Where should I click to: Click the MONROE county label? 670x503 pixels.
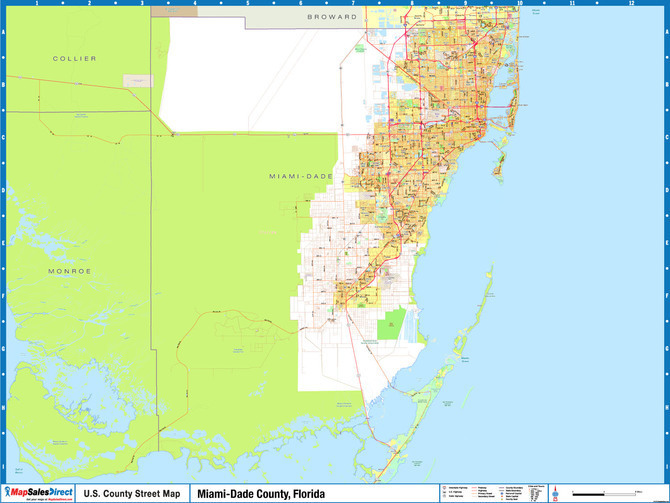pos(70,271)
